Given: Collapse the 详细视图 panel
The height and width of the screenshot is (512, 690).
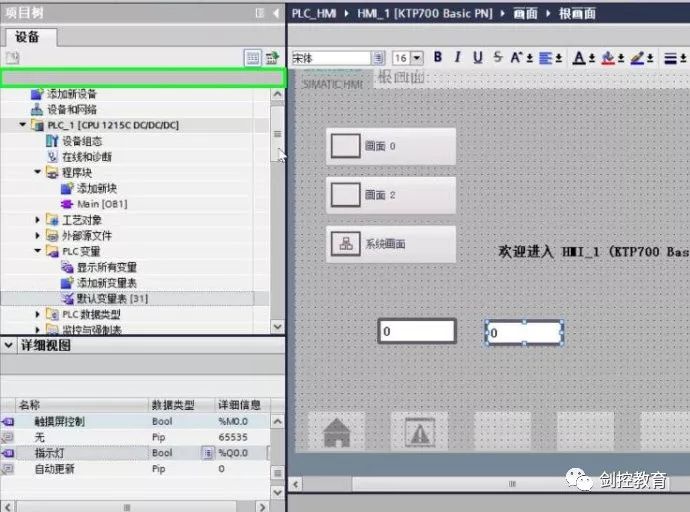Looking at the screenshot, I should point(8,345).
